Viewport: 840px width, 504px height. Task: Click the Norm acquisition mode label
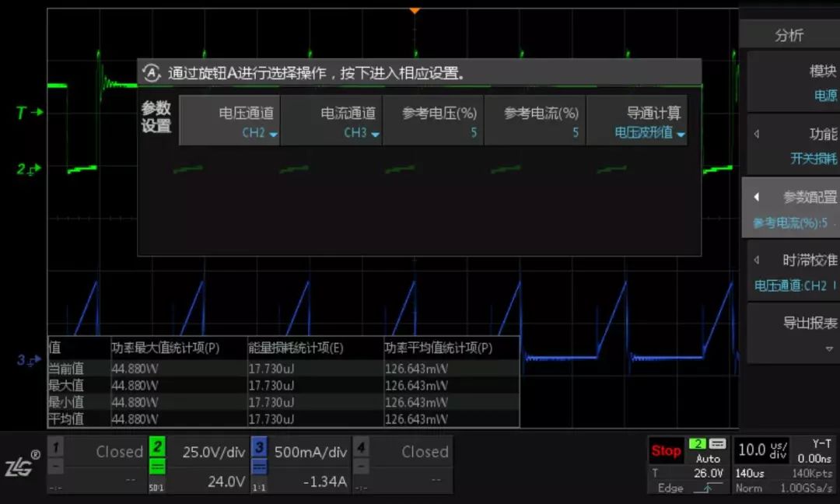pos(748,488)
